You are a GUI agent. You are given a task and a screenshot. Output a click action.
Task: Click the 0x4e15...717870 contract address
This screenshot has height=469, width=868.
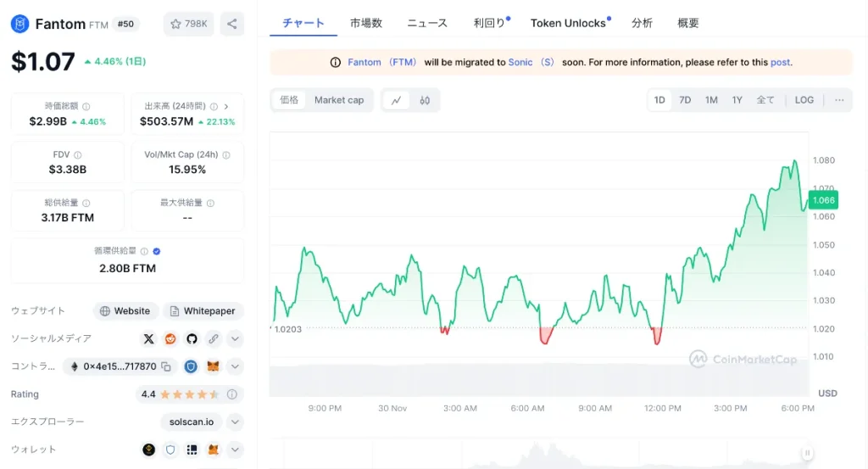point(120,366)
